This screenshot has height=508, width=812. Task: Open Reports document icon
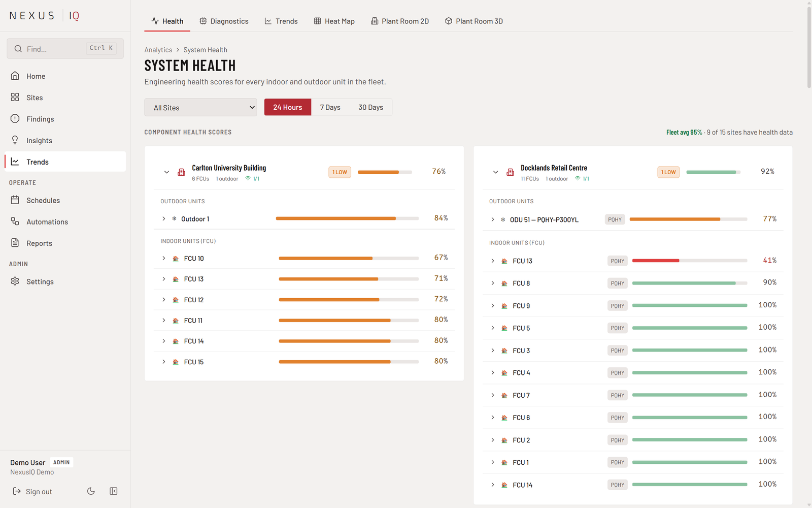15,243
